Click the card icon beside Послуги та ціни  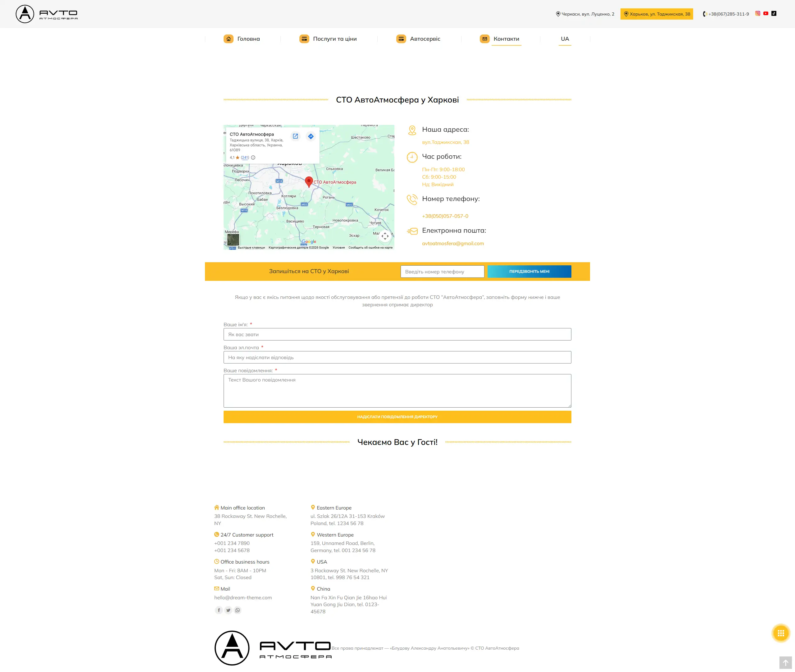click(304, 39)
